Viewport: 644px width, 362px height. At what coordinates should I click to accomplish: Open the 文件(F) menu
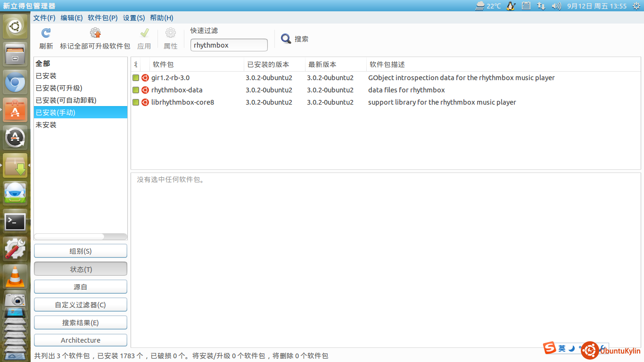pyautogui.click(x=44, y=18)
